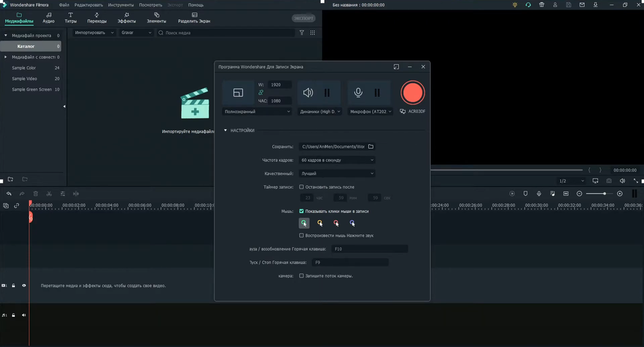This screenshot has width=644, height=347.
Task: Open the Инструменты menu
Action: [x=121, y=5]
